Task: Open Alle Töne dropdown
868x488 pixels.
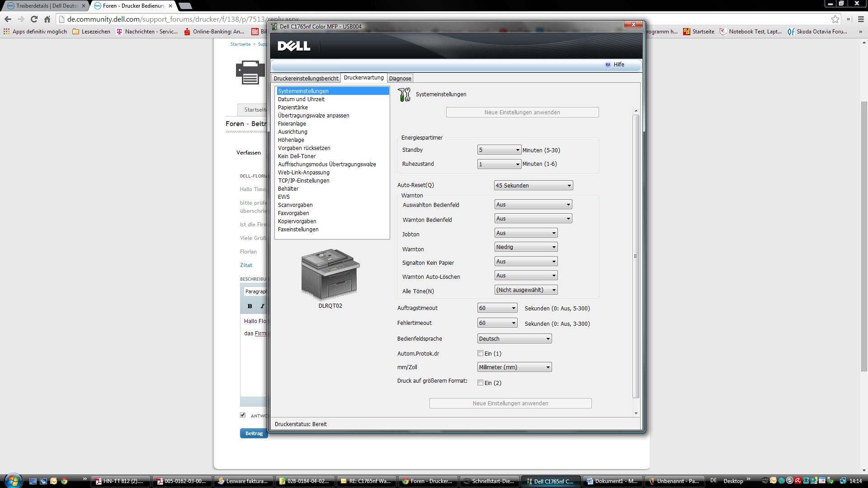Action: (x=526, y=290)
